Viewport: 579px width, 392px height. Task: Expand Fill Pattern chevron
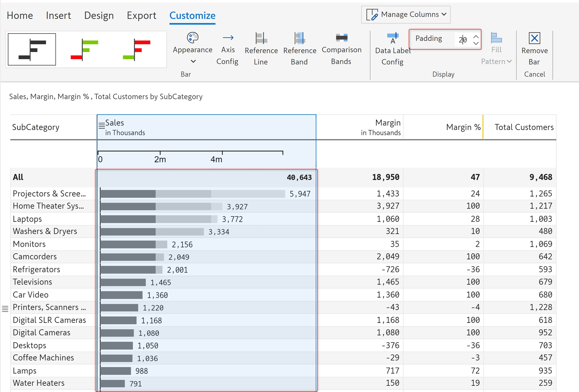tap(509, 61)
